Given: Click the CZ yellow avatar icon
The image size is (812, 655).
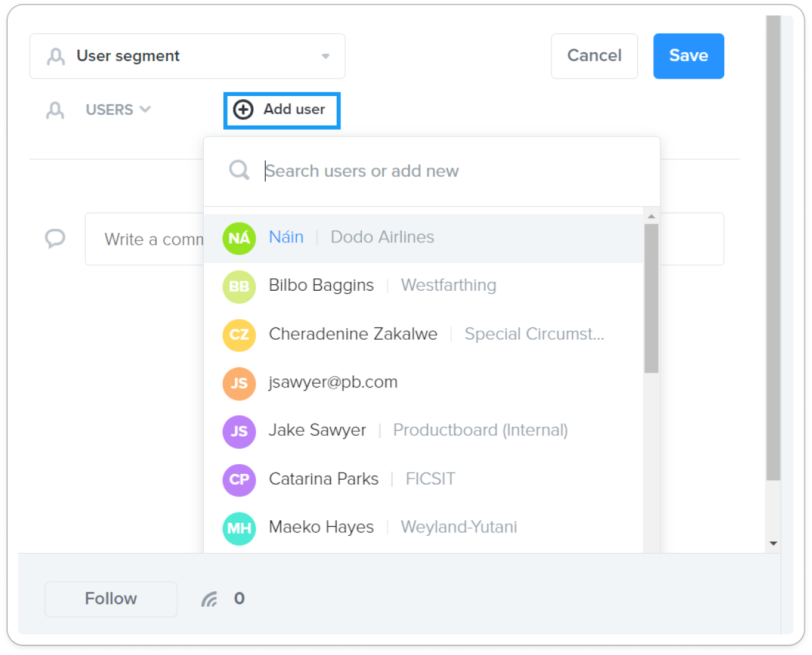Looking at the screenshot, I should click(x=239, y=335).
